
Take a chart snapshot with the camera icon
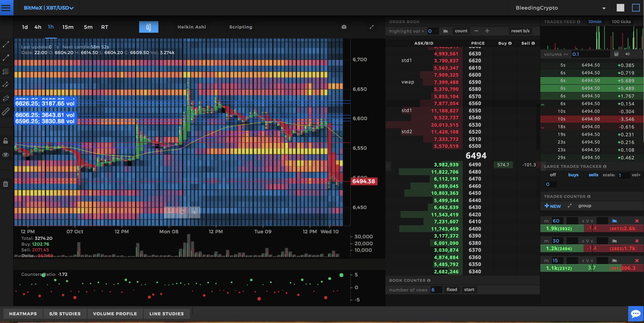click(344, 27)
